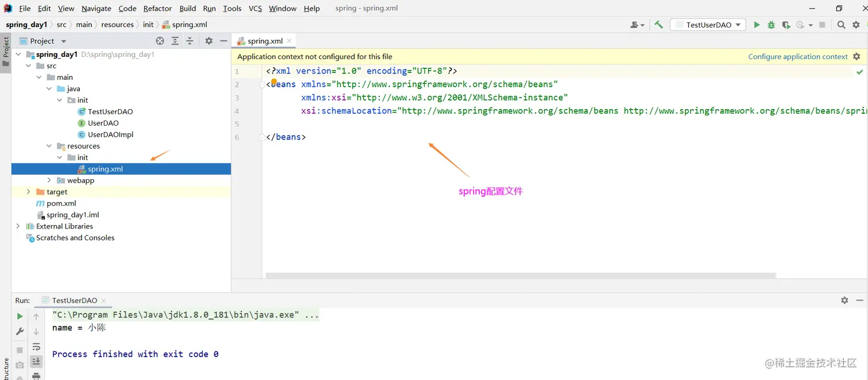Start debugging with the bug icon
This screenshot has width=868, height=380.
771,25
